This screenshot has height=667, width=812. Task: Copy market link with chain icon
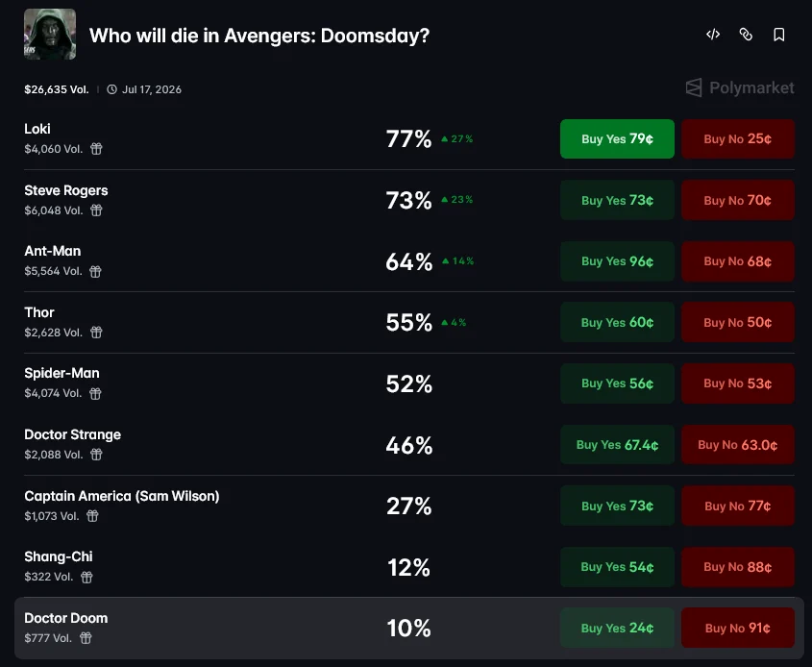(746, 35)
